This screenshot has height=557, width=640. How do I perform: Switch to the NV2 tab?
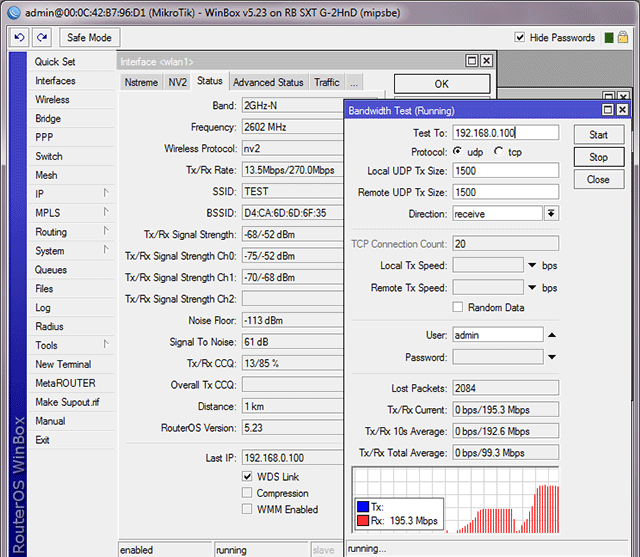(178, 82)
